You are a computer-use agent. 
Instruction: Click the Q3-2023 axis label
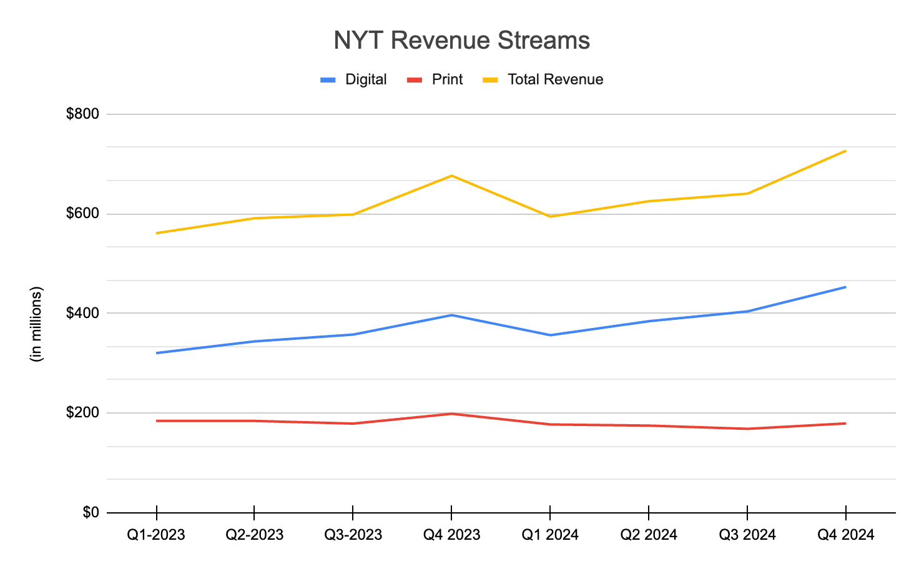[353, 535]
